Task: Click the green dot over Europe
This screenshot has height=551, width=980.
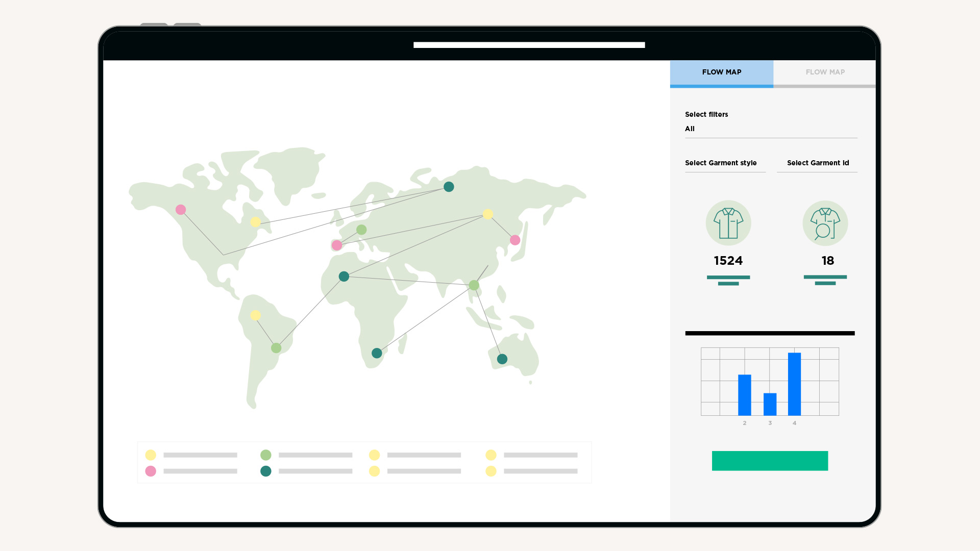Action: (362, 230)
